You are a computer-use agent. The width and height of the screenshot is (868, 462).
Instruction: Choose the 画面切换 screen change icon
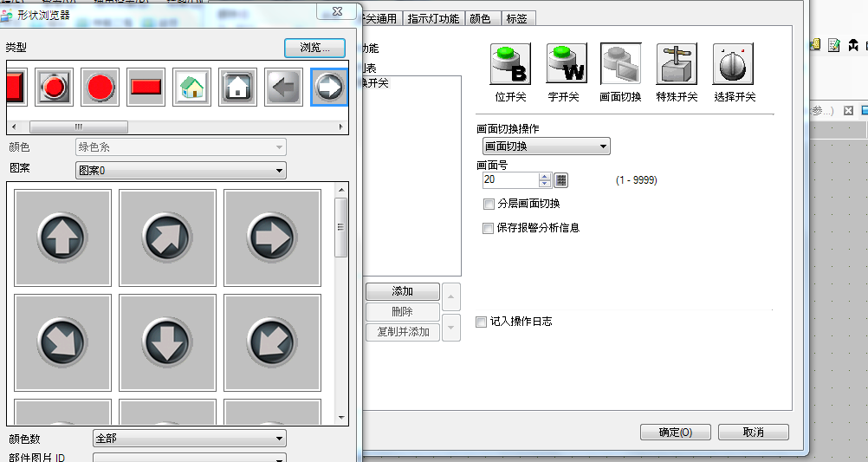coord(621,64)
